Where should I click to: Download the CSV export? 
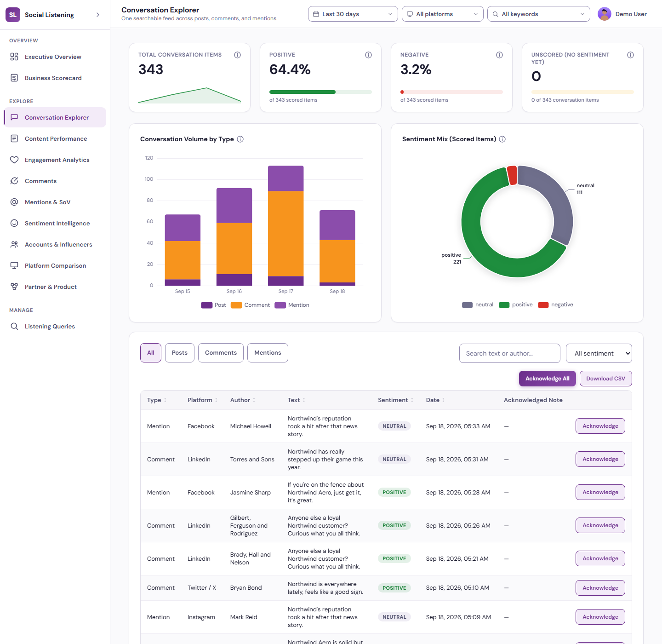click(x=605, y=379)
